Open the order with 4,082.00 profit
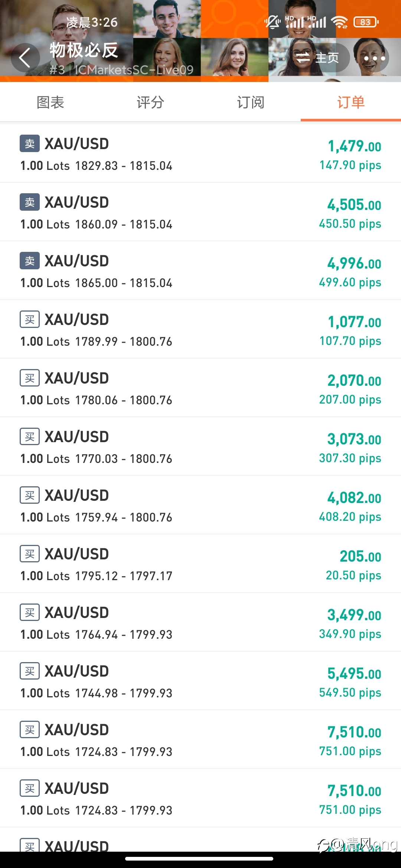The image size is (401, 868). pos(200,505)
